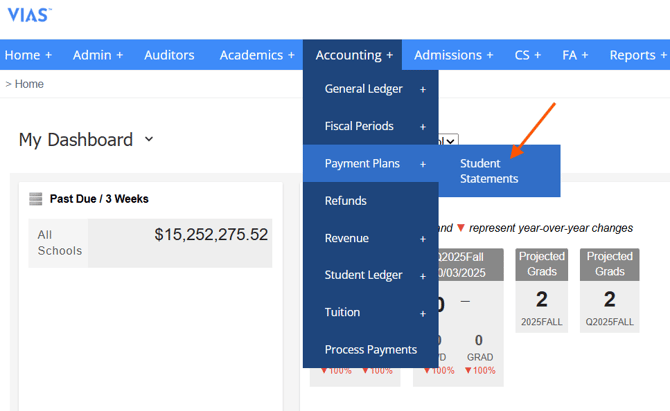Click the VIAS logo

pyautogui.click(x=29, y=15)
